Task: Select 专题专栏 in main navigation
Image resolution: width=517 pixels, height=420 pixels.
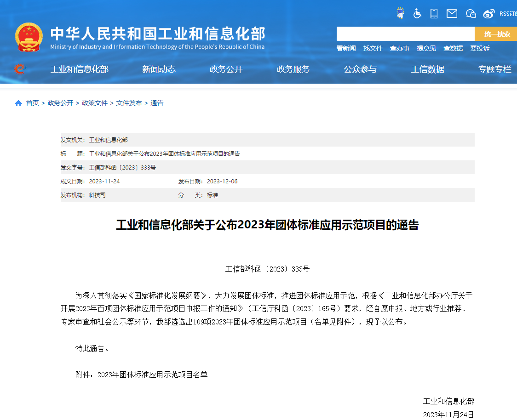Action: click(495, 69)
